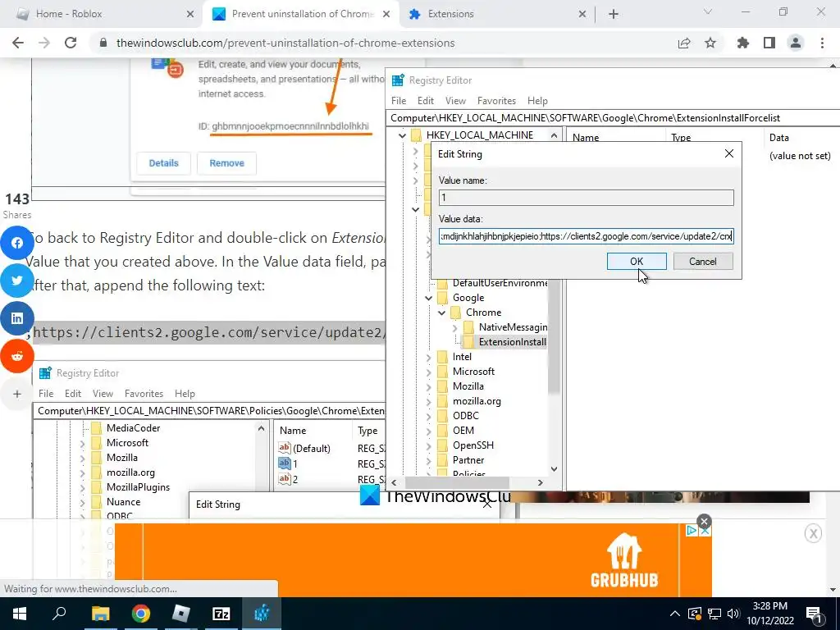Expand the ODBC registry key
Image resolution: width=840 pixels, height=630 pixels.
coord(428,416)
